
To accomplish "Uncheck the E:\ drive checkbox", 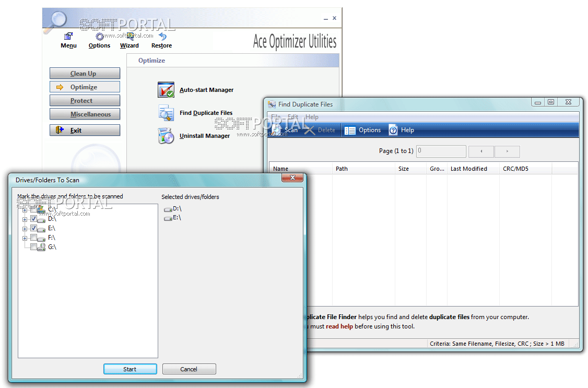I will 33,228.
